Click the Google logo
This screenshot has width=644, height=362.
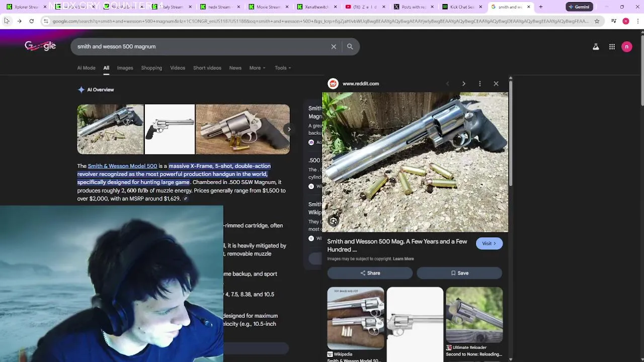[40, 46]
